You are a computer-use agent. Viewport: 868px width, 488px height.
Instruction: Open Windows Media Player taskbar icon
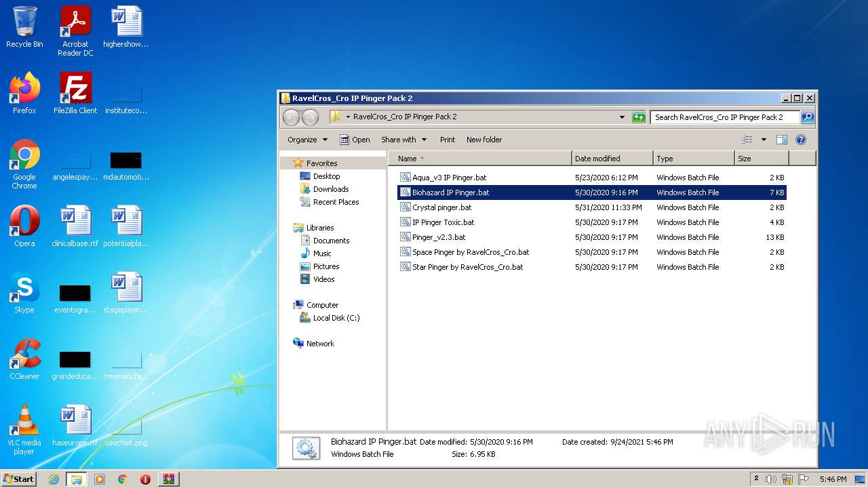(100, 479)
